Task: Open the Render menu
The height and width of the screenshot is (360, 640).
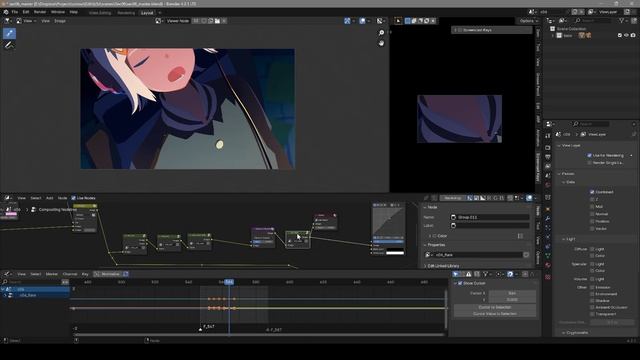Action: 40,12
